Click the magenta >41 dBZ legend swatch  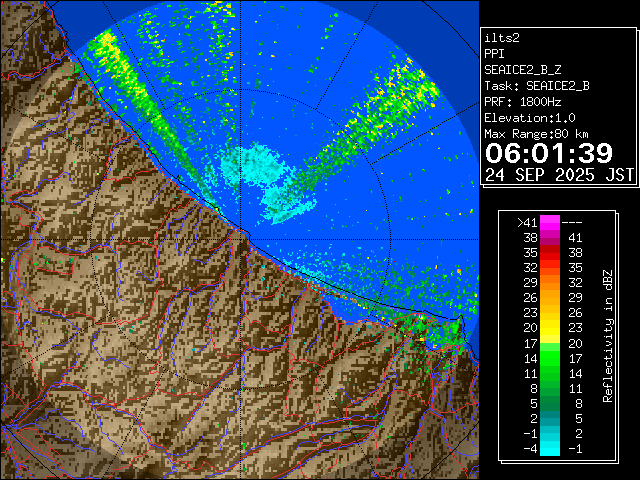[550, 223]
